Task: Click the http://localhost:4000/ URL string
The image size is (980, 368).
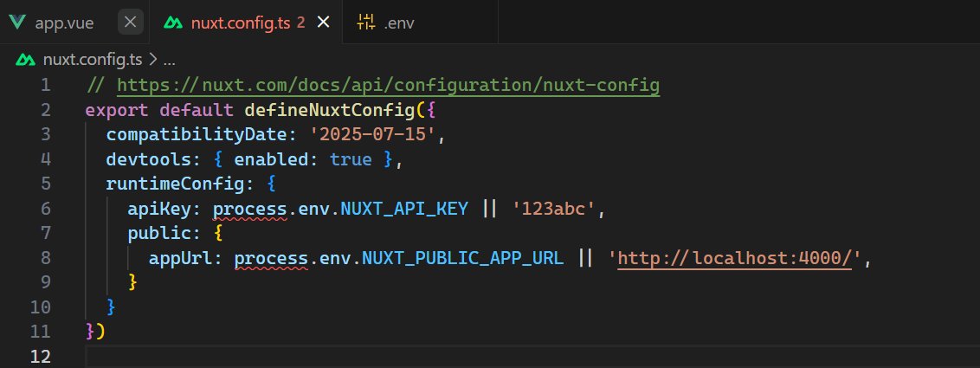Action: click(x=735, y=257)
